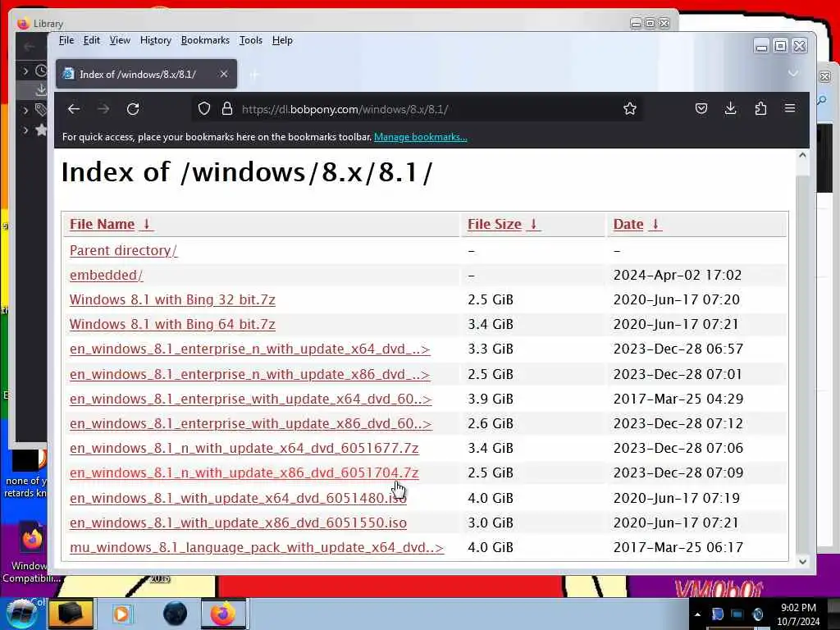Open the Tools menu
840x630 pixels.
coord(251,40)
